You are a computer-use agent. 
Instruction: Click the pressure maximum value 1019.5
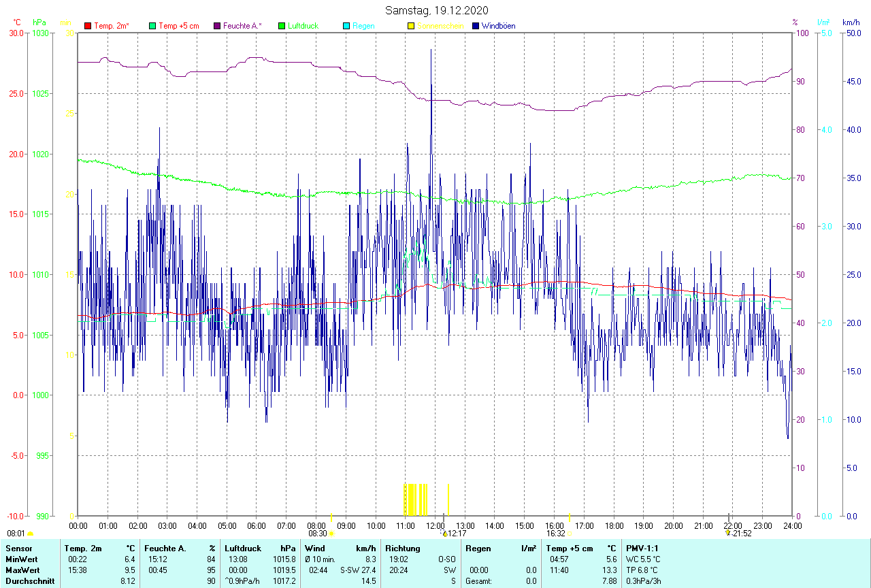click(x=284, y=570)
